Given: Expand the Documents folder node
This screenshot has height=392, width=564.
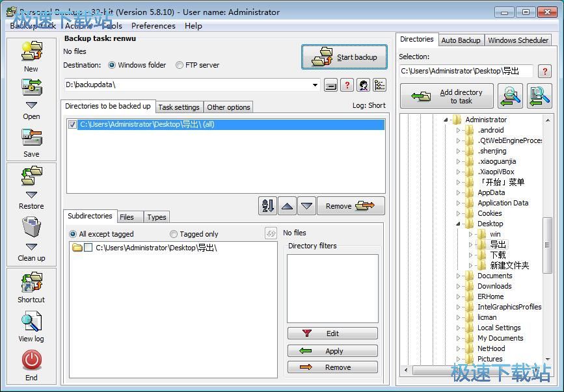Looking at the screenshot, I should (x=458, y=276).
